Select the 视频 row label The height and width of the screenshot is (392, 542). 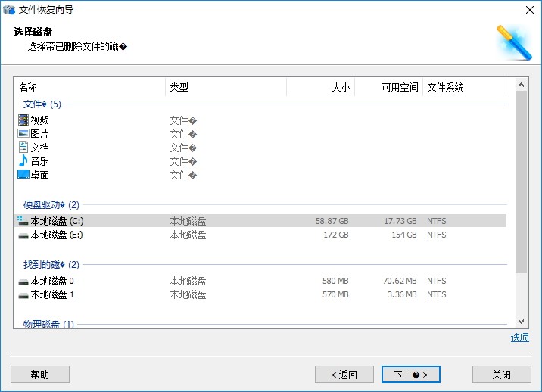(40, 120)
